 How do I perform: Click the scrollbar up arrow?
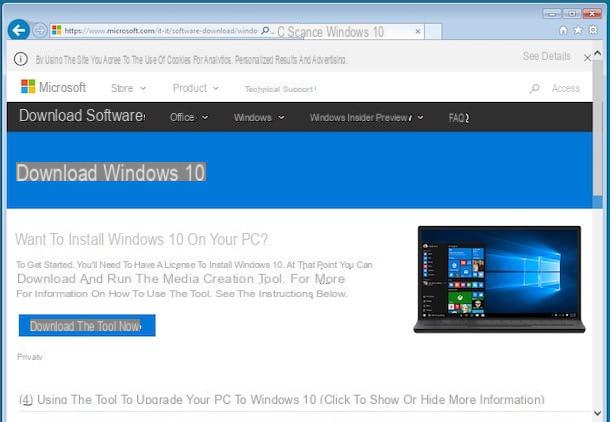[x=598, y=53]
